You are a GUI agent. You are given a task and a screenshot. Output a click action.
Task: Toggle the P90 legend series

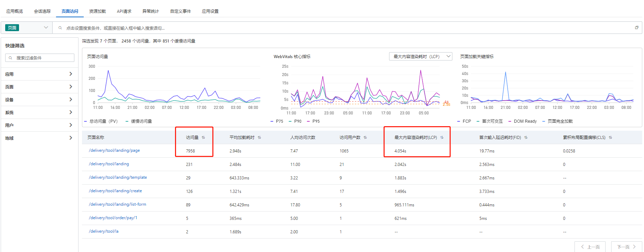[x=295, y=121]
